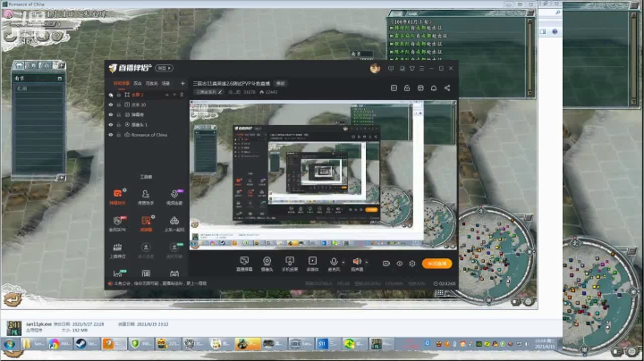Open streaming settings gear icon
The image size is (644, 361).
coord(412,264)
